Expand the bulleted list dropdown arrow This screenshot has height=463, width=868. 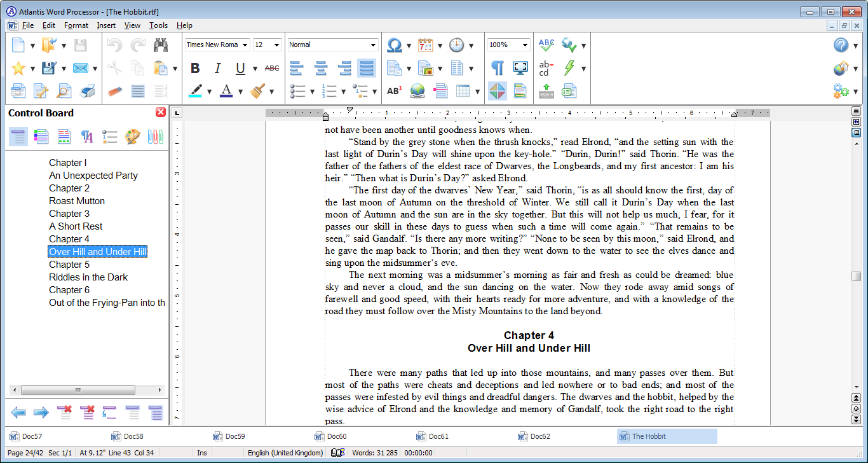click(x=312, y=92)
